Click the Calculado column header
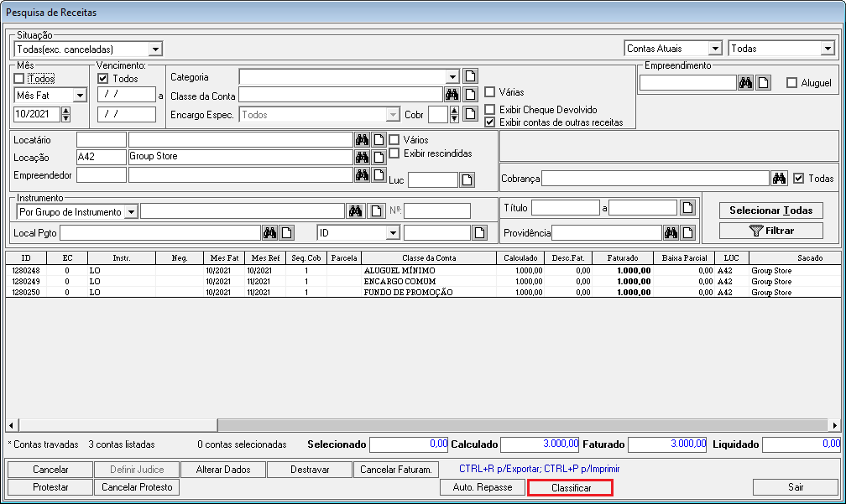 coord(520,258)
